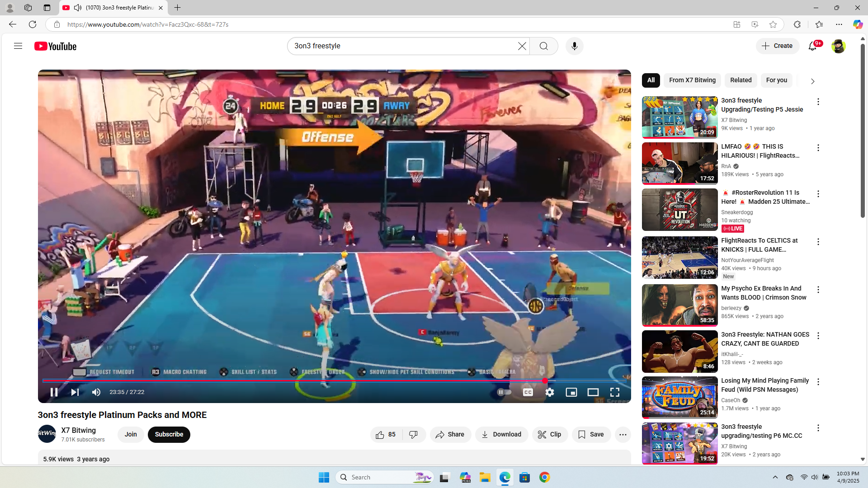Open the Madden 25 live stream thumbnail
The height and width of the screenshot is (488, 868).
pyautogui.click(x=680, y=210)
